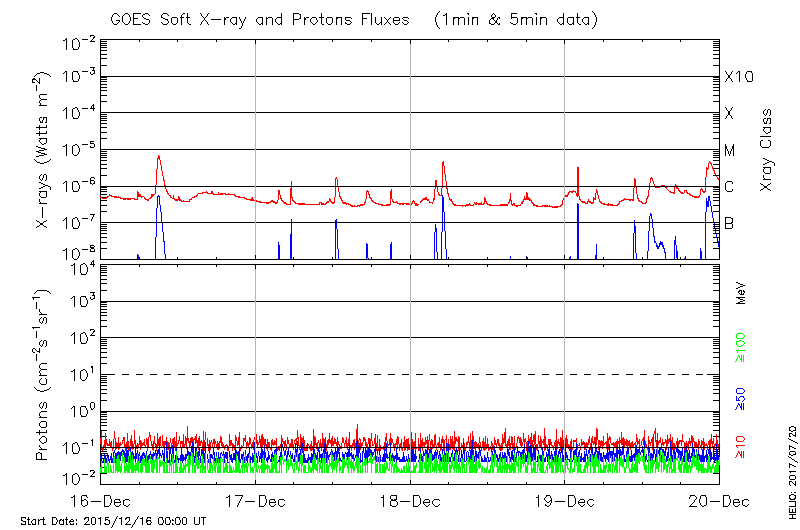Click the C class label on right axis
This screenshot has height=530, width=800.
pyautogui.click(x=730, y=187)
